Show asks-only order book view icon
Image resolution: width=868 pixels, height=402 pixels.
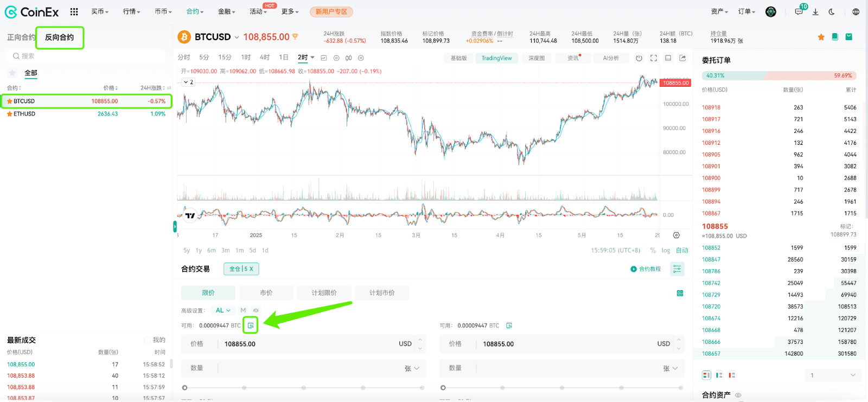click(x=732, y=375)
